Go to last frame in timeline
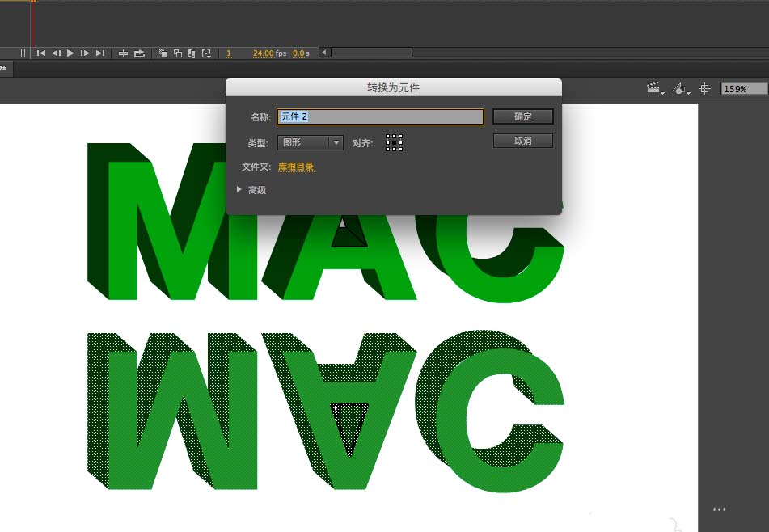 tap(100, 53)
